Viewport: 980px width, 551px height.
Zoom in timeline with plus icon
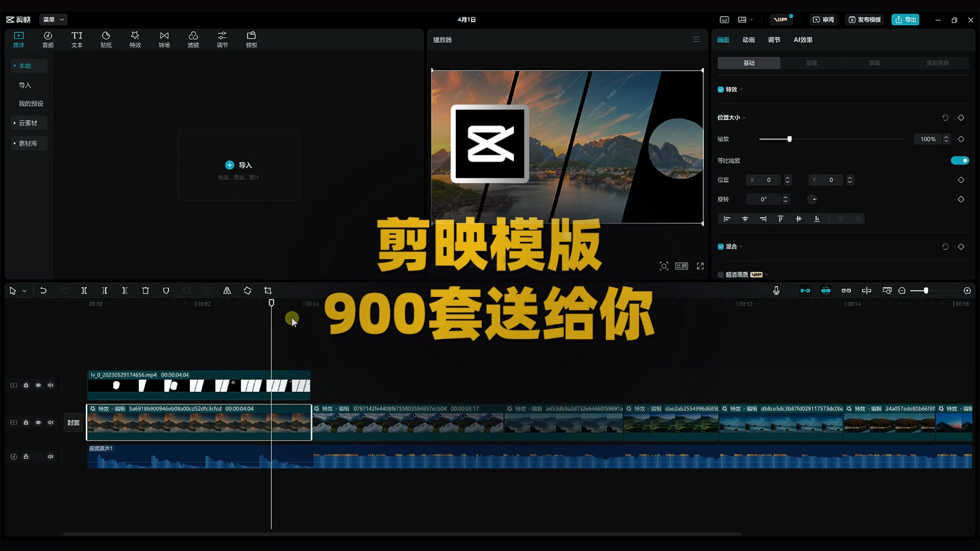click(967, 291)
